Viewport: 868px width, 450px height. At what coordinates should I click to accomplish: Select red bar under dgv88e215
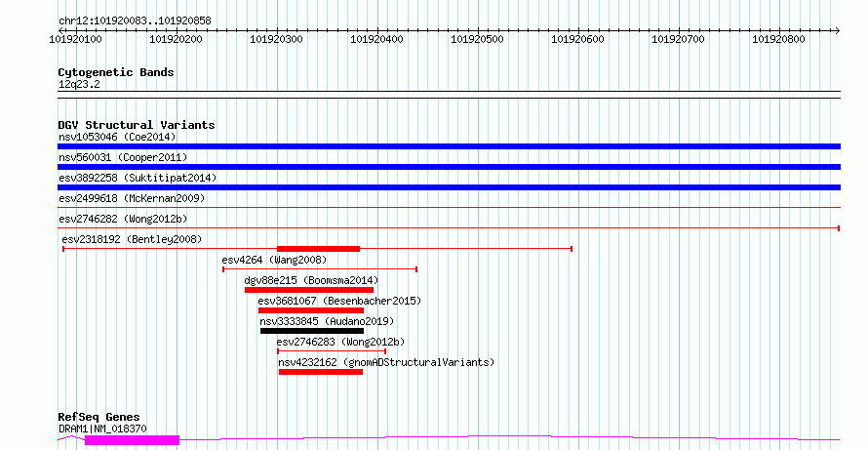tap(309, 290)
